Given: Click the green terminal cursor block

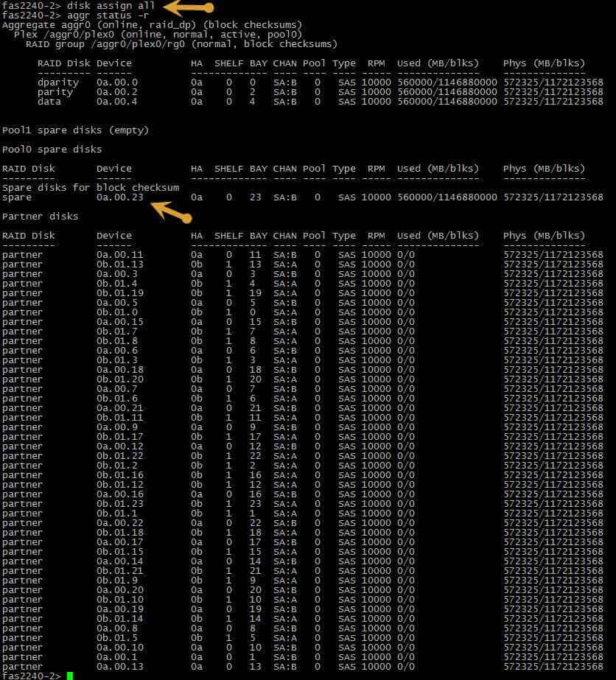Looking at the screenshot, I should (70, 676).
